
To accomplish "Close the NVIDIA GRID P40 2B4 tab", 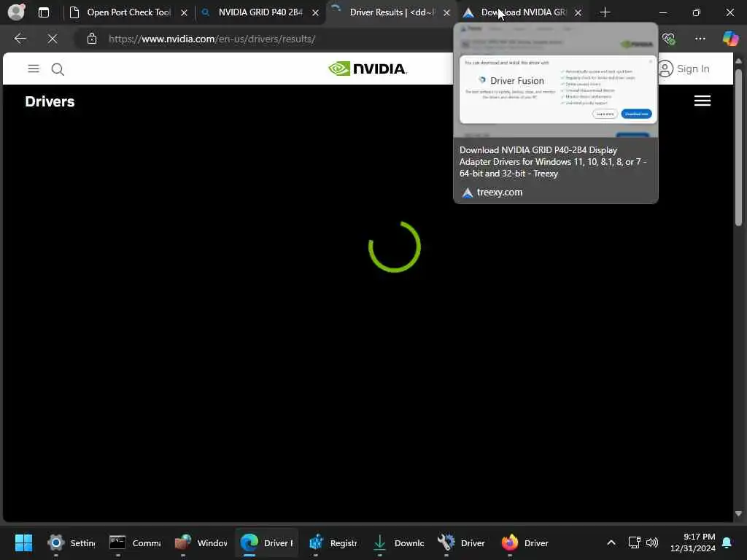I will coord(315,13).
